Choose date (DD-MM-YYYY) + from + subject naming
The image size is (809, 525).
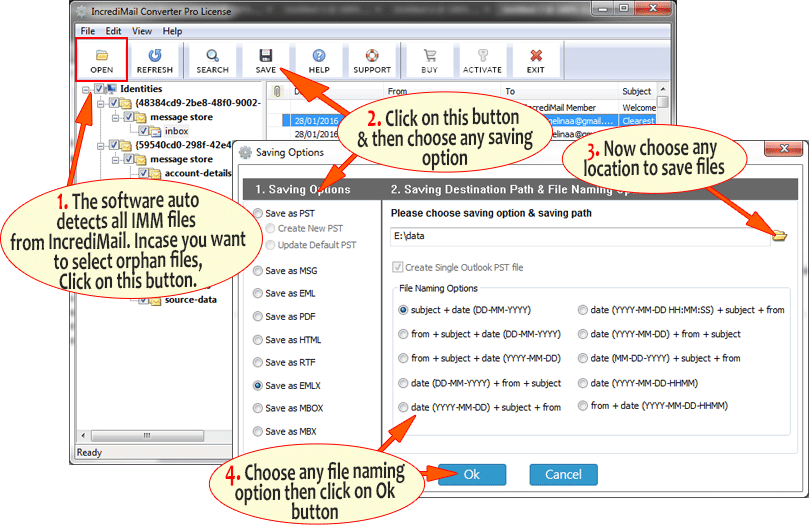[403, 383]
